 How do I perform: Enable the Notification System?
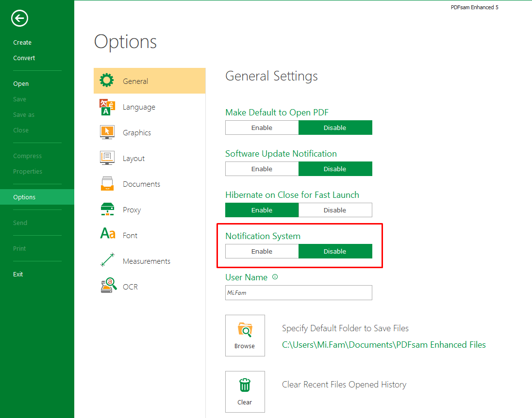click(262, 252)
